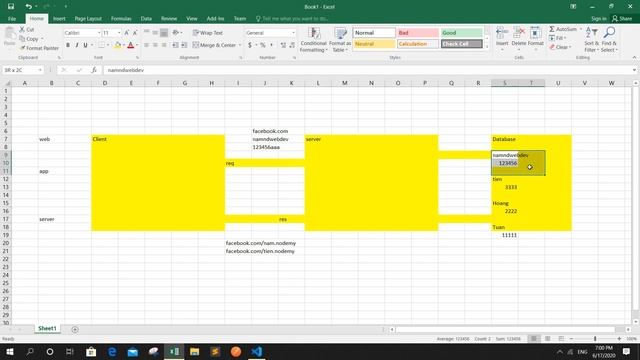Click the Font Color letter A icon
The width and height of the screenshot is (640, 360).
click(x=131, y=45)
